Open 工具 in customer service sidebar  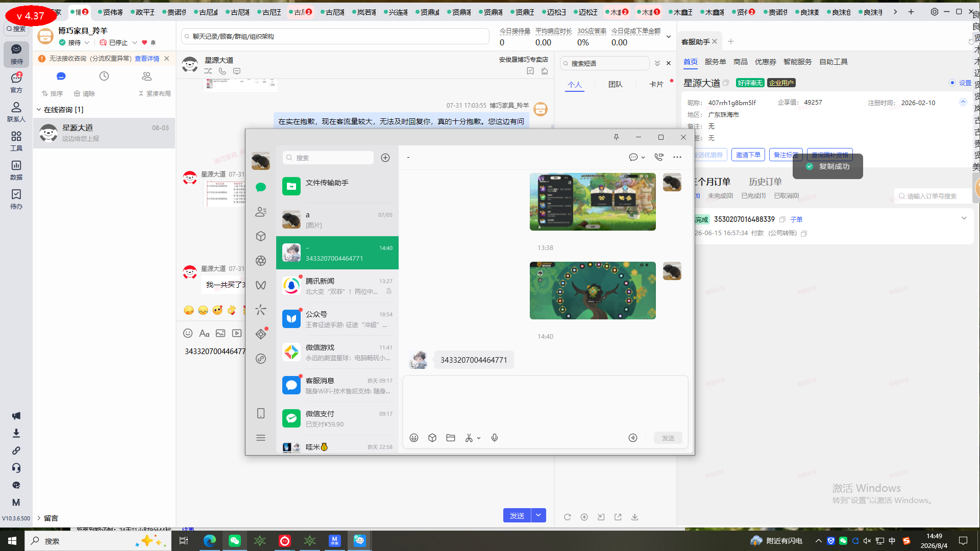coord(16,141)
